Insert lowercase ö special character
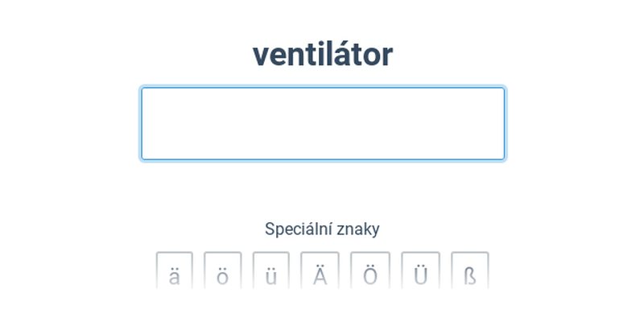The width and height of the screenshot is (644, 322). pos(223,272)
